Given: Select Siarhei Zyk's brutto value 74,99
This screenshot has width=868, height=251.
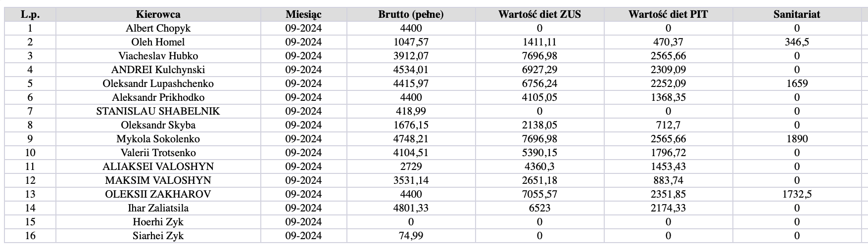Looking at the screenshot, I should (x=411, y=236).
